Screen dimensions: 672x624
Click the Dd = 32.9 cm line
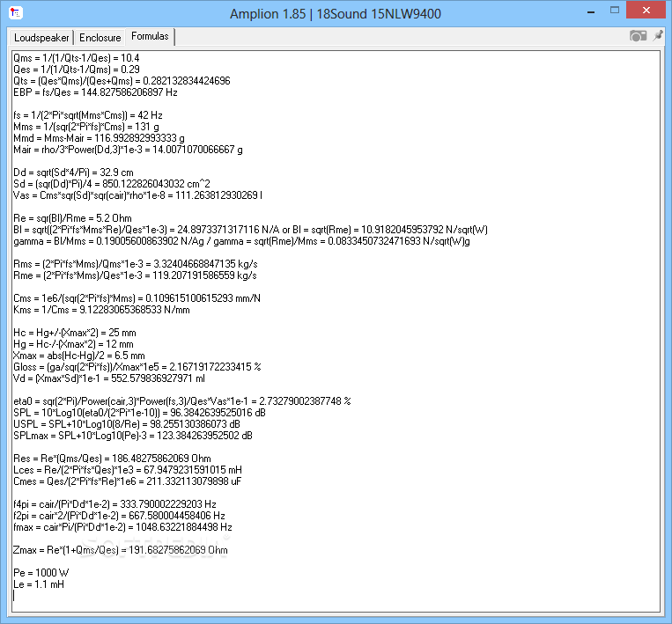pos(73,173)
